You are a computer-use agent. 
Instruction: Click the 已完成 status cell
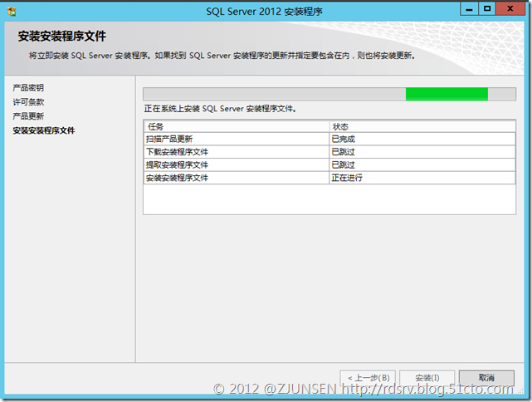pyautogui.click(x=422, y=139)
